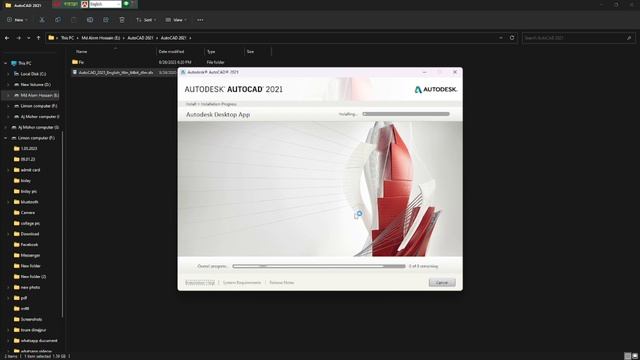Go forward with the Forward arrow

tap(18, 38)
